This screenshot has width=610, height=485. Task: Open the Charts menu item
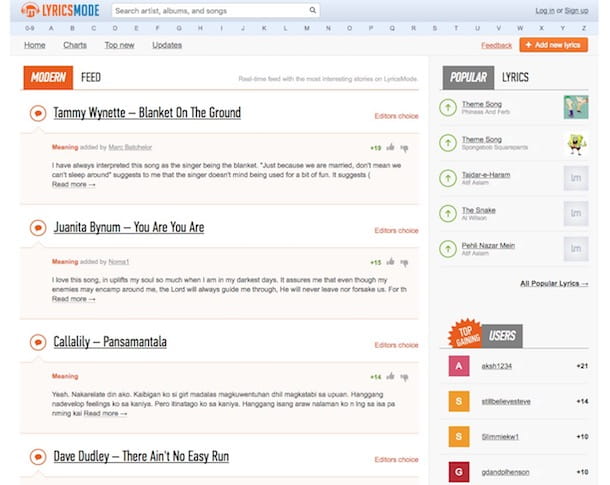75,45
